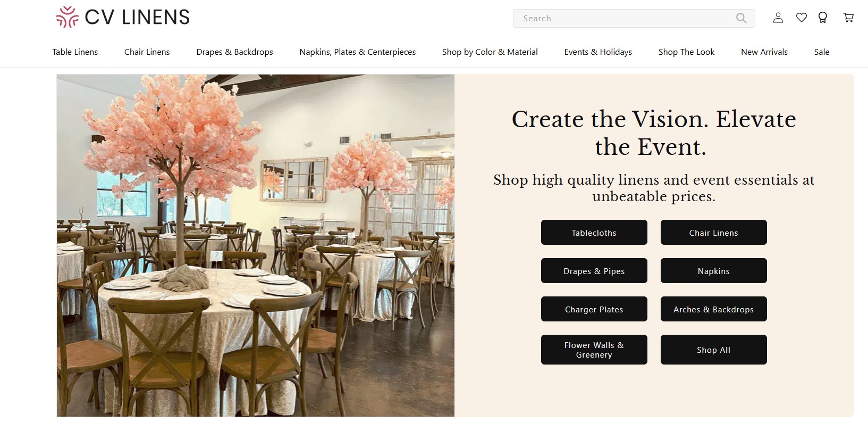Click the rewards badge icon

pos(823,18)
